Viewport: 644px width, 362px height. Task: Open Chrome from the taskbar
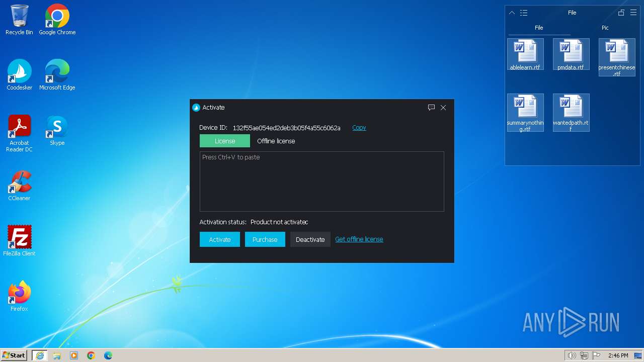[x=91, y=355]
